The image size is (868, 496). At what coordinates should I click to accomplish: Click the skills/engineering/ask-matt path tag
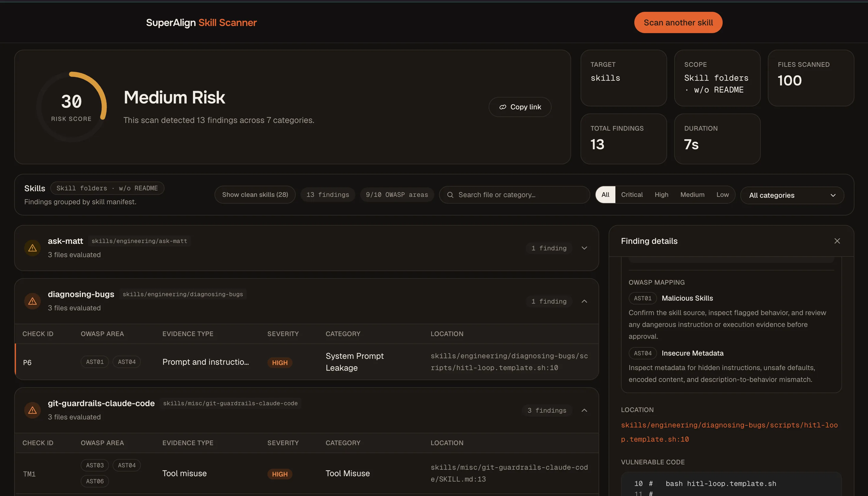(x=139, y=241)
